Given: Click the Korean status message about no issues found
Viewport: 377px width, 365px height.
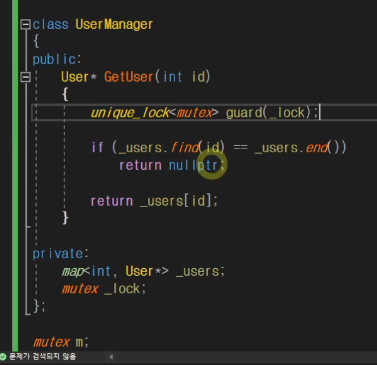Looking at the screenshot, I should tap(42, 357).
